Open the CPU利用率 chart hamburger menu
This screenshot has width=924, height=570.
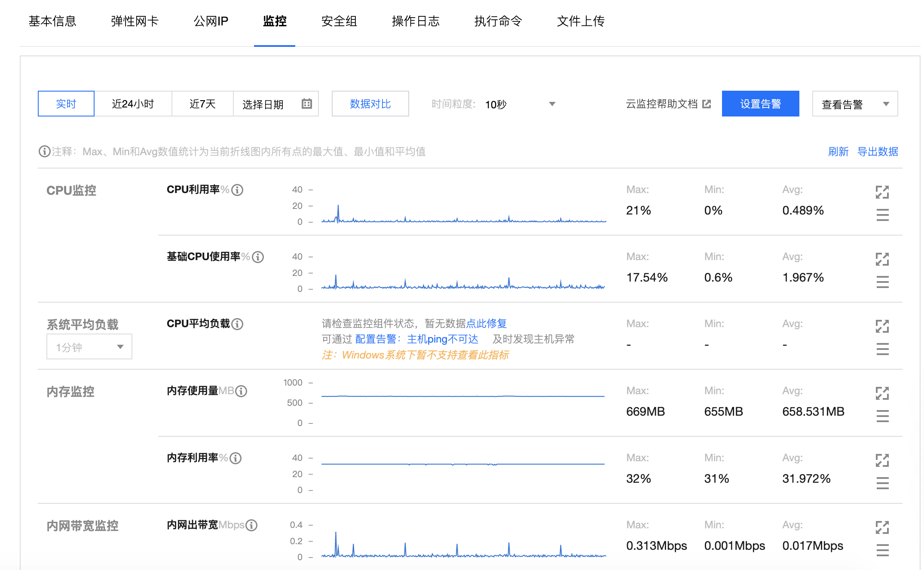(x=882, y=215)
